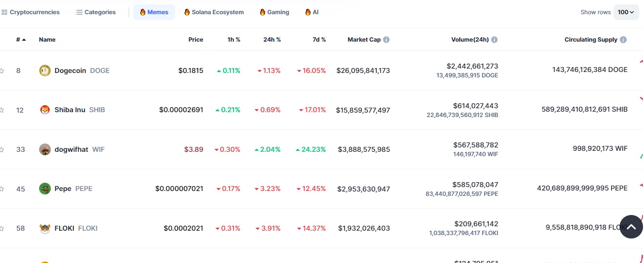Click the Volume(24h) info icon

point(494,40)
